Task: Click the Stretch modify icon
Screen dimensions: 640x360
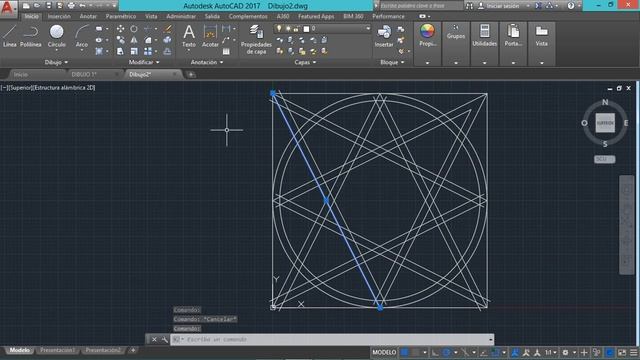Action: tap(120, 51)
